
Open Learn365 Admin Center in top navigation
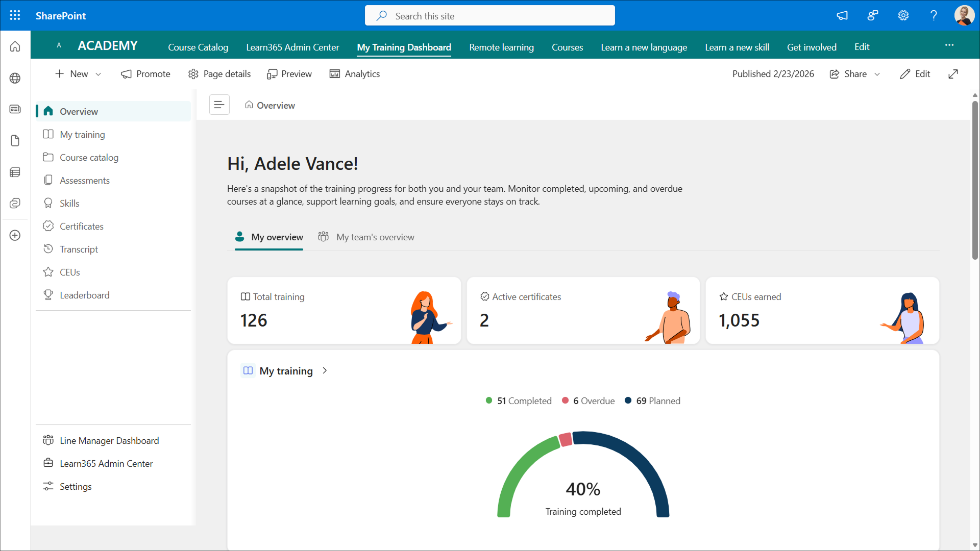pos(292,47)
